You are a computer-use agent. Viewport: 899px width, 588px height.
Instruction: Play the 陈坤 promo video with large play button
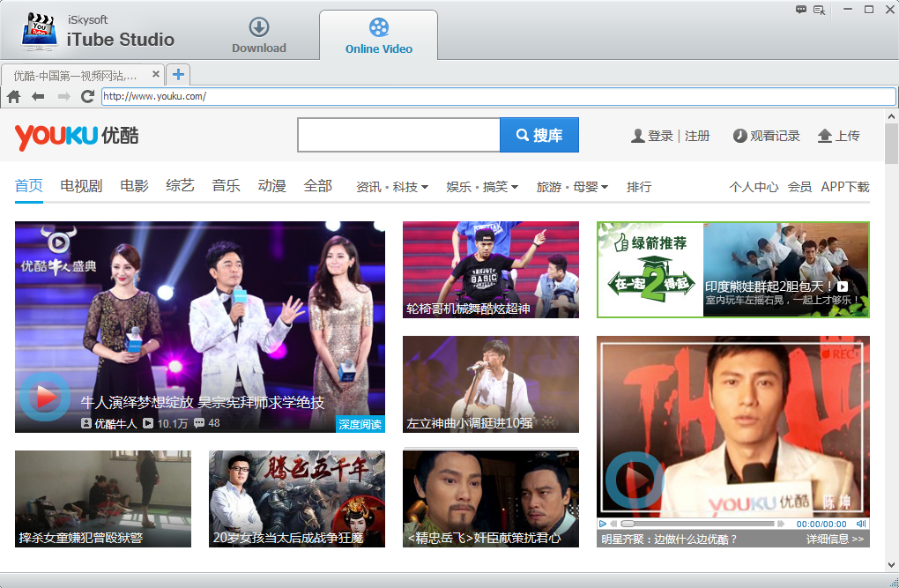635,480
